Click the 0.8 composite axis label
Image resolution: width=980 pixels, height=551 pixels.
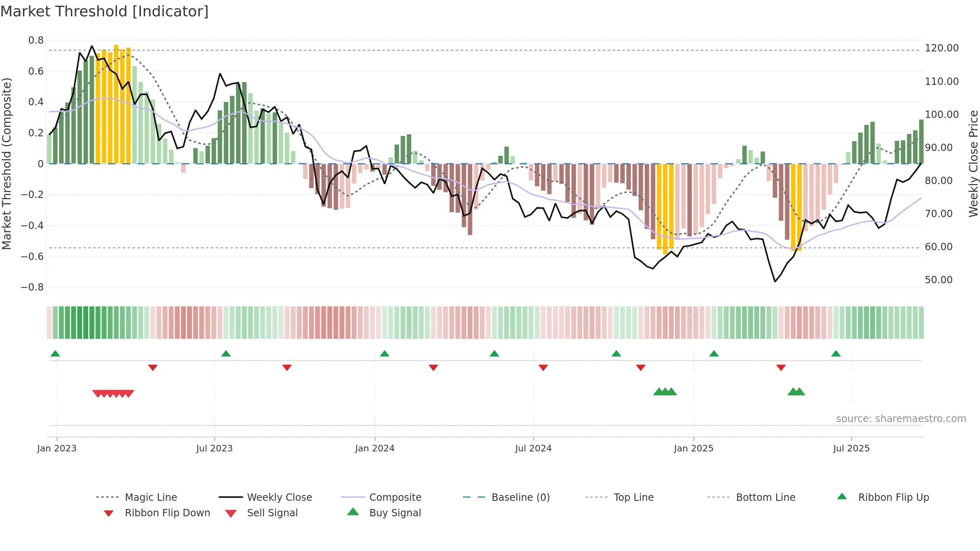[x=36, y=40]
